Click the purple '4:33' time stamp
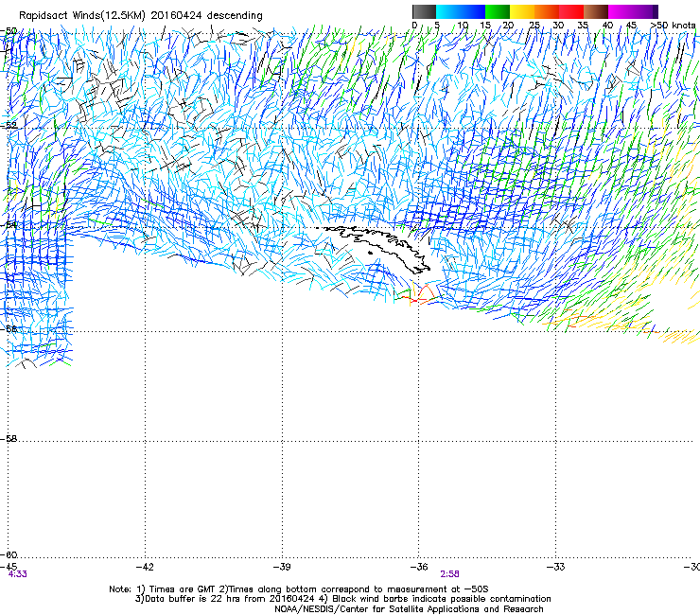The width and height of the screenshot is (700, 615). click(x=17, y=574)
